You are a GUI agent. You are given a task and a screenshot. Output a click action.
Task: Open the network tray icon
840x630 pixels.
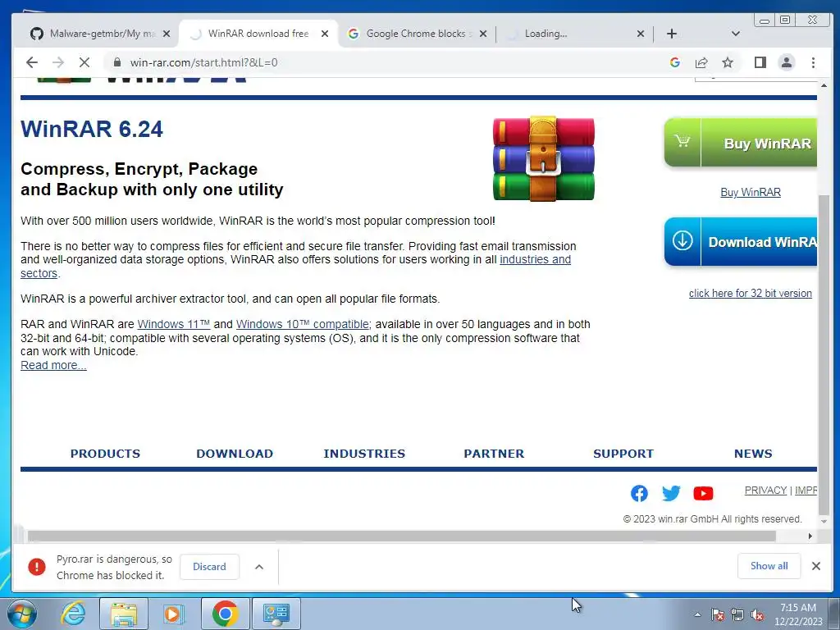(x=737, y=614)
